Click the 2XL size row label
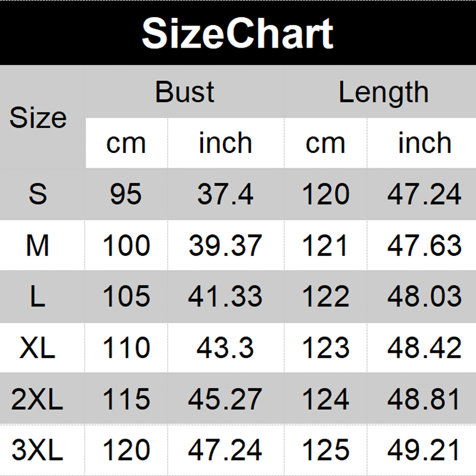The height and width of the screenshot is (476, 476). [x=38, y=399]
